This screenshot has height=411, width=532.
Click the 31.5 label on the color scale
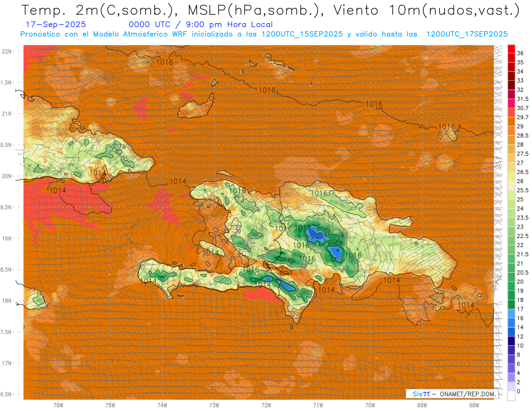point(522,99)
